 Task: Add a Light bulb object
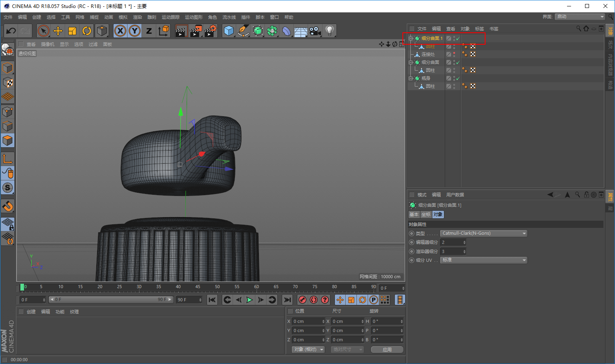click(330, 31)
